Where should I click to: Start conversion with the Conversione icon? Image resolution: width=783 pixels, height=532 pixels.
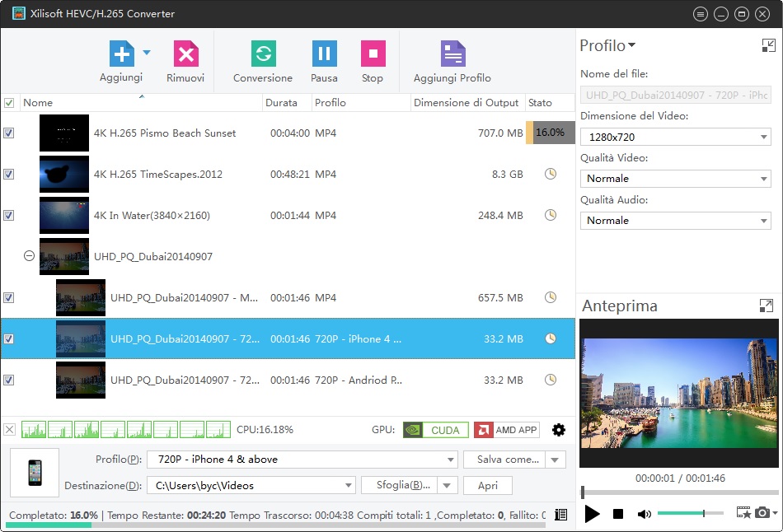tap(263, 54)
